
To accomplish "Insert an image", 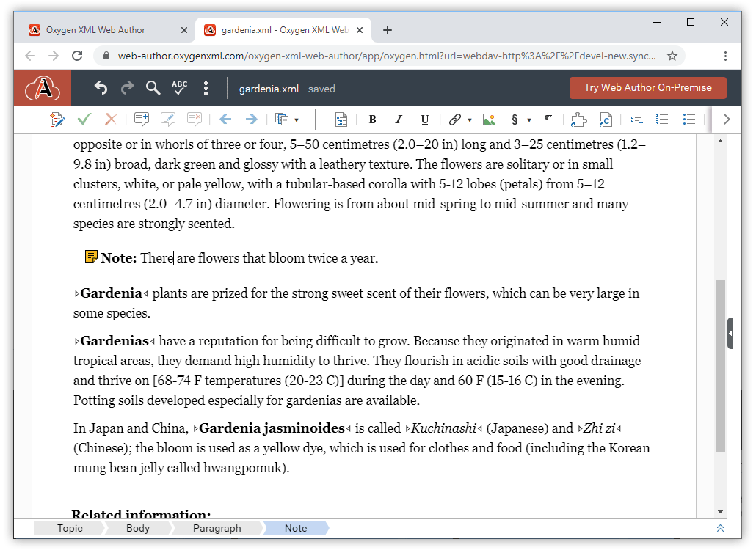I will pos(489,120).
